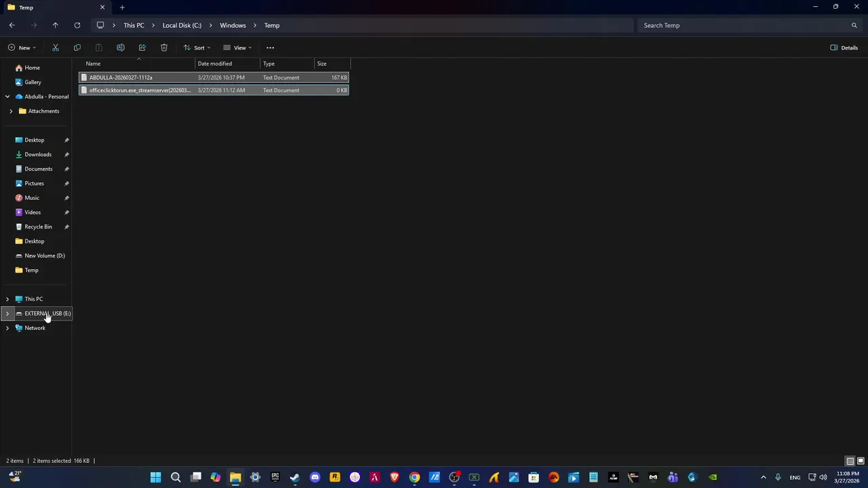
Task: Click Local Disk (C:) in the address bar
Action: click(x=182, y=25)
